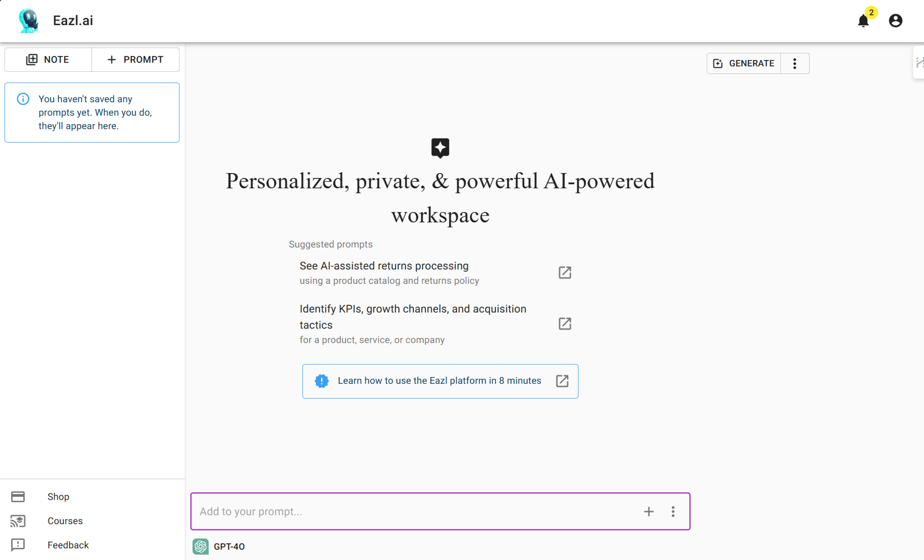Screen dimensions: 924x560
Task: Click the open-link icon for KPIs prompt
Action: (x=564, y=323)
